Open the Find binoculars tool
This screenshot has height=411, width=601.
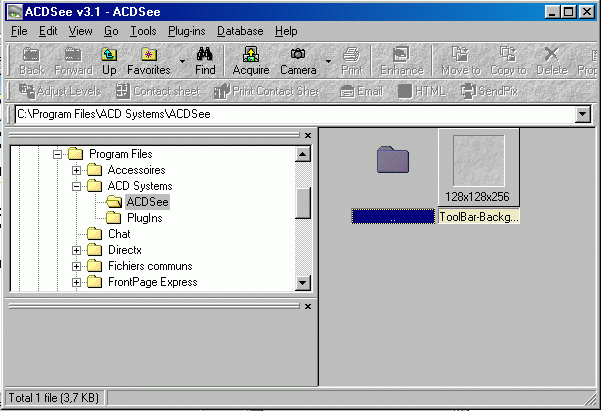pos(205,54)
